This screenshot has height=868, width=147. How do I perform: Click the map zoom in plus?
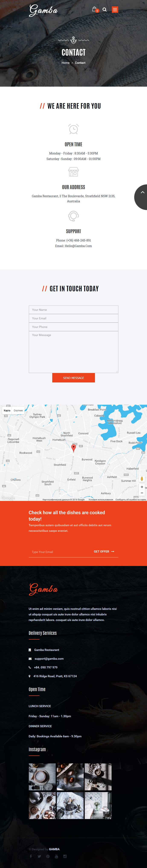point(142,487)
